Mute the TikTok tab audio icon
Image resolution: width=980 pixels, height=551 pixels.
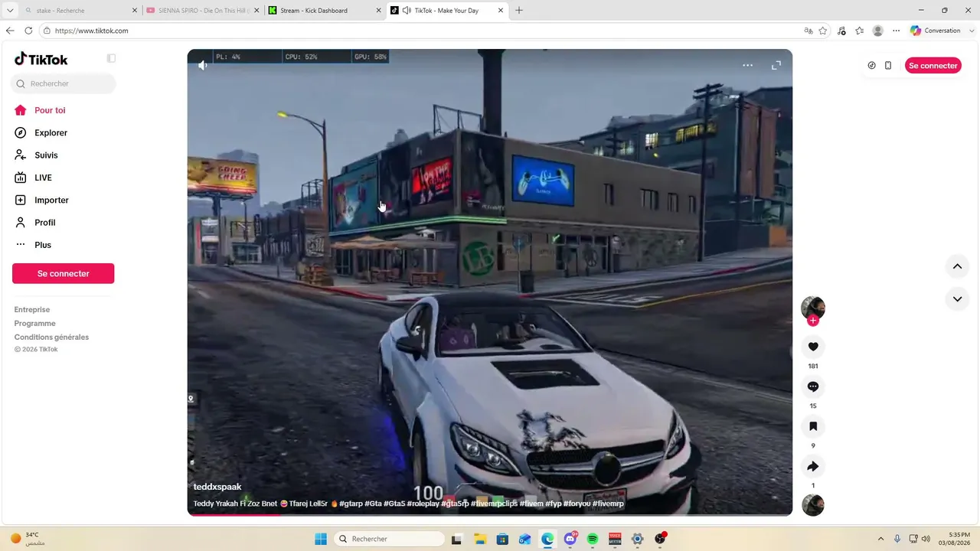click(407, 11)
